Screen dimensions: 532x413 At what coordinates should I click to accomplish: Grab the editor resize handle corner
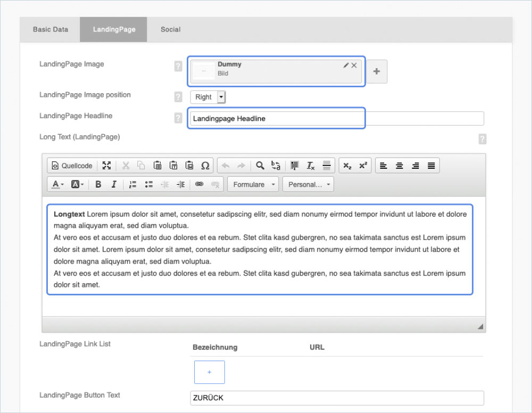tap(480, 326)
